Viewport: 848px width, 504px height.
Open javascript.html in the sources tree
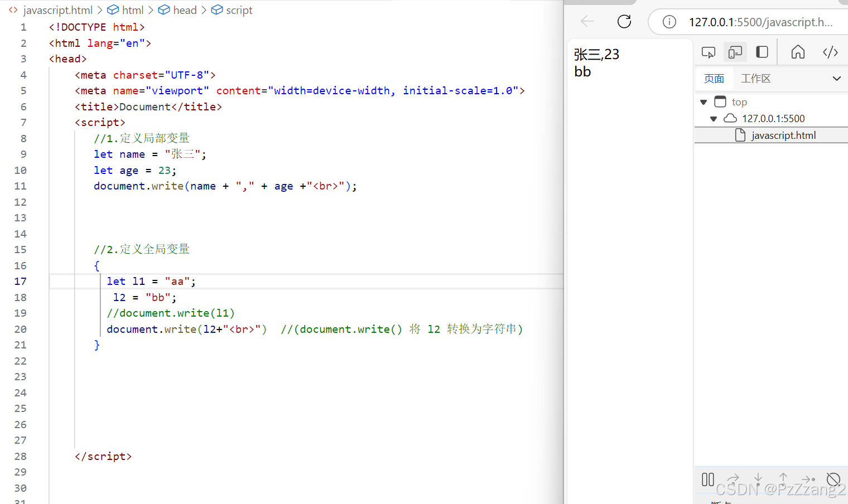783,135
